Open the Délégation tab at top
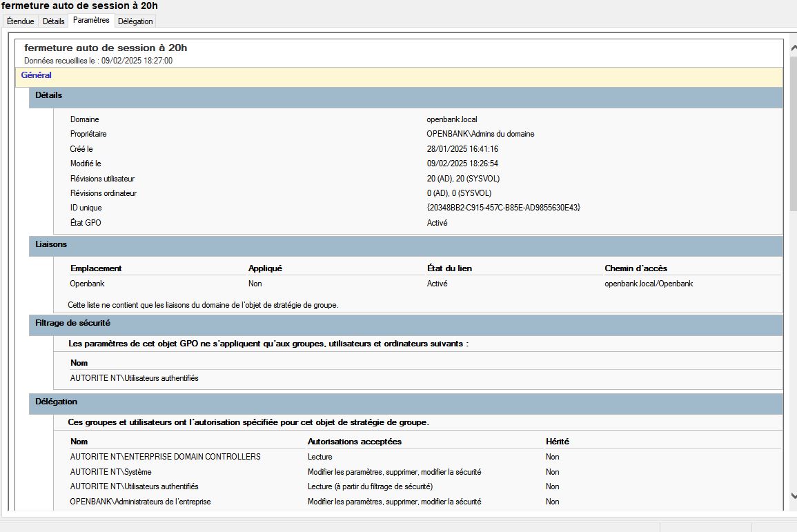 pyautogui.click(x=135, y=21)
